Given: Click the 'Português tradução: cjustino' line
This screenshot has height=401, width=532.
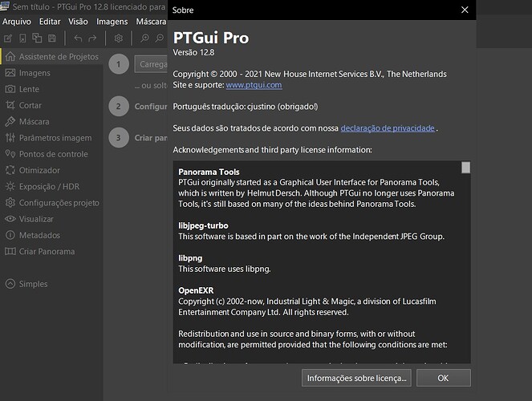Looking at the screenshot, I should click(x=246, y=107).
